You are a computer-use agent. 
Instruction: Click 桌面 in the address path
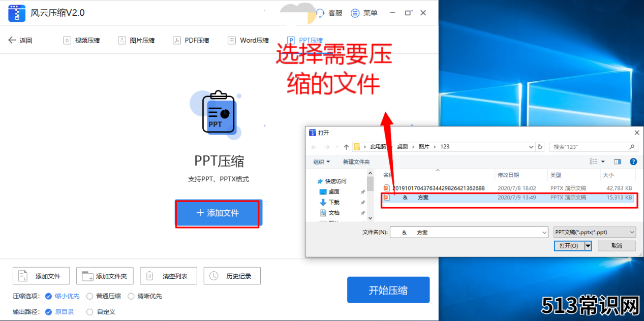point(403,147)
